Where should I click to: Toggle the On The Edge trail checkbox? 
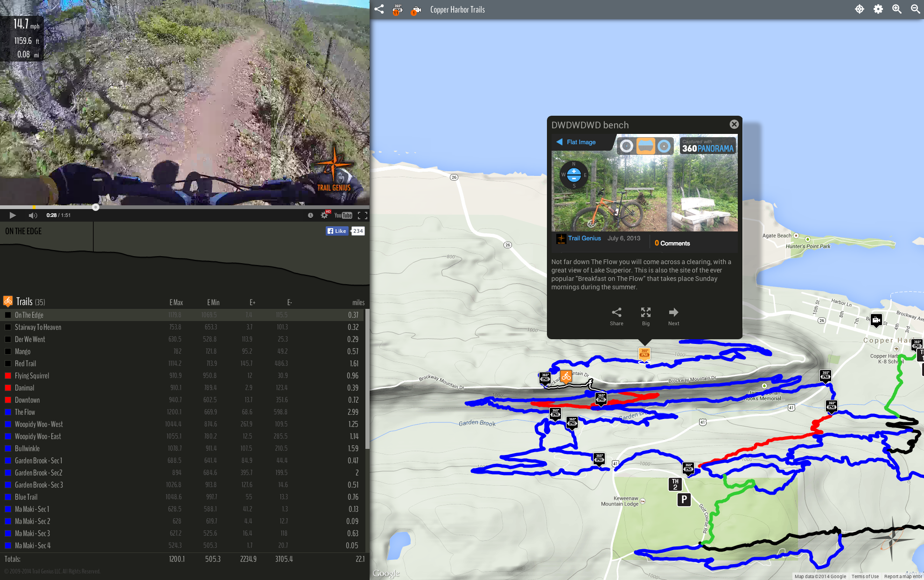point(8,315)
